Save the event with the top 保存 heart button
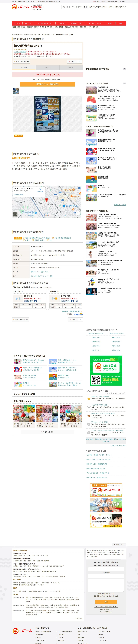Viewport: 138px width, 644px height. tap(75, 62)
